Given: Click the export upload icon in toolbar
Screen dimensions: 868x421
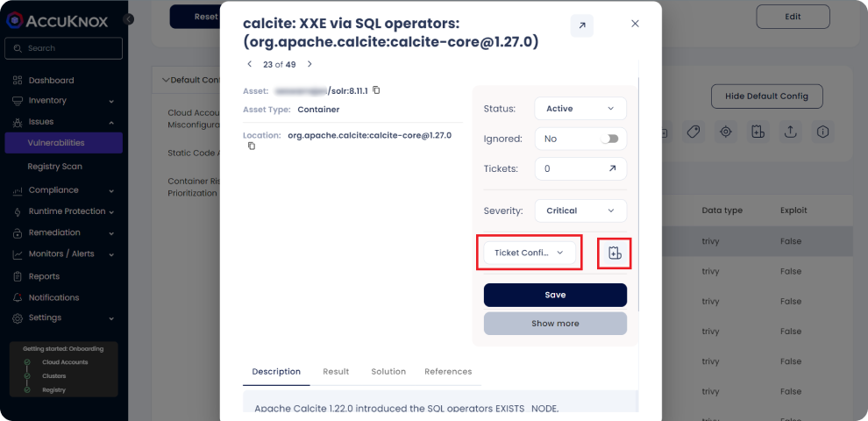Looking at the screenshot, I should coord(790,132).
